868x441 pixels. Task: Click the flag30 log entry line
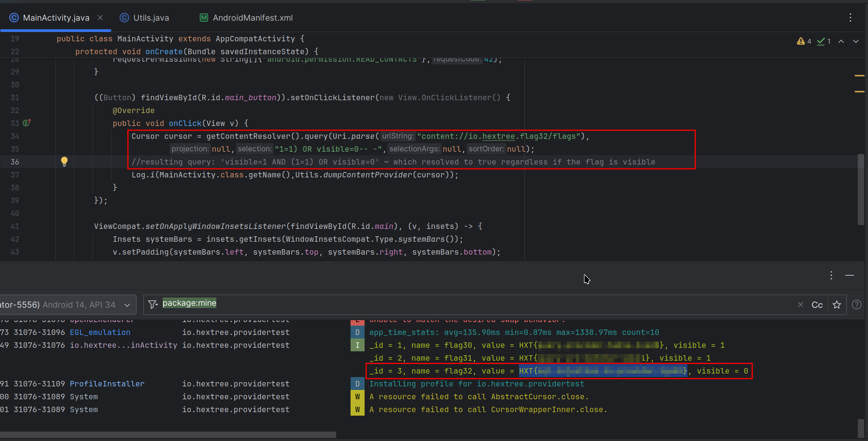click(547, 345)
